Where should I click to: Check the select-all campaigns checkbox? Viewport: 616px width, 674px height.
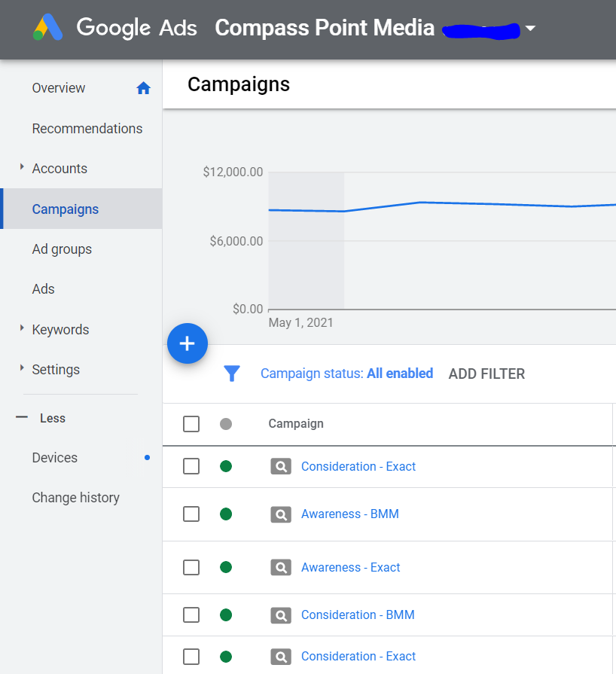(191, 423)
